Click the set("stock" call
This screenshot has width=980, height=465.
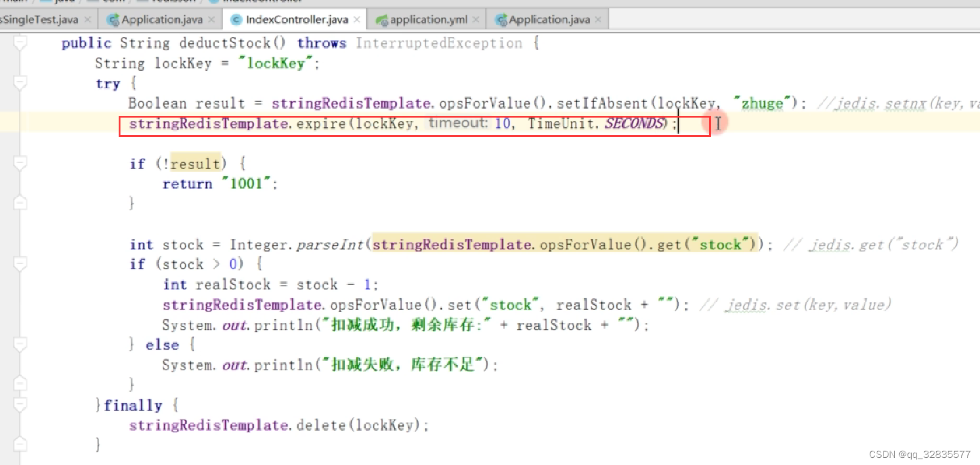(x=494, y=305)
